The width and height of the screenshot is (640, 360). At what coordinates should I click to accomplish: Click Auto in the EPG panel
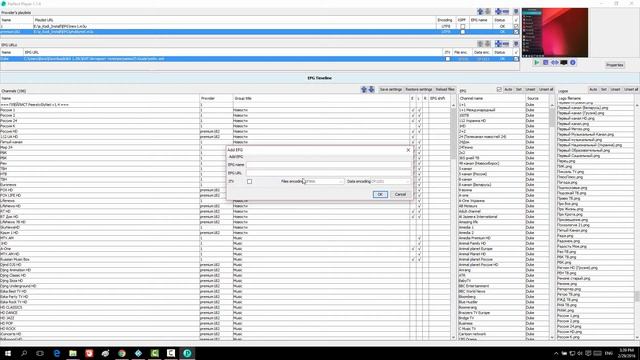pyautogui.click(x=508, y=89)
